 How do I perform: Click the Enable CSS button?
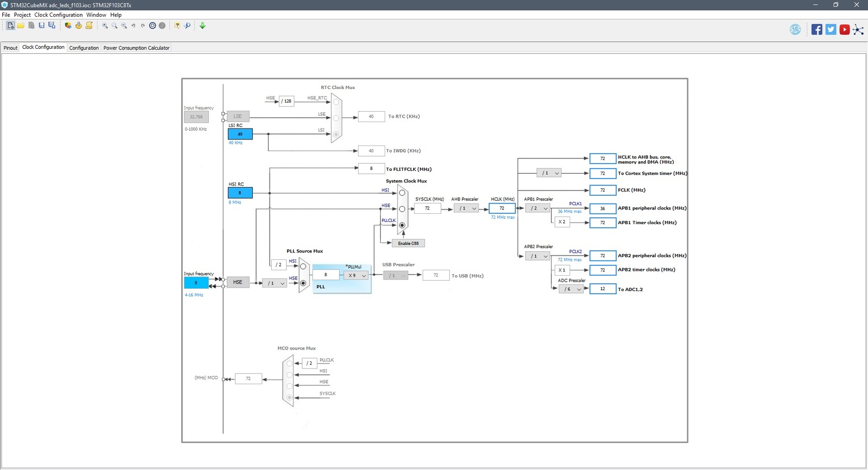[x=409, y=243]
